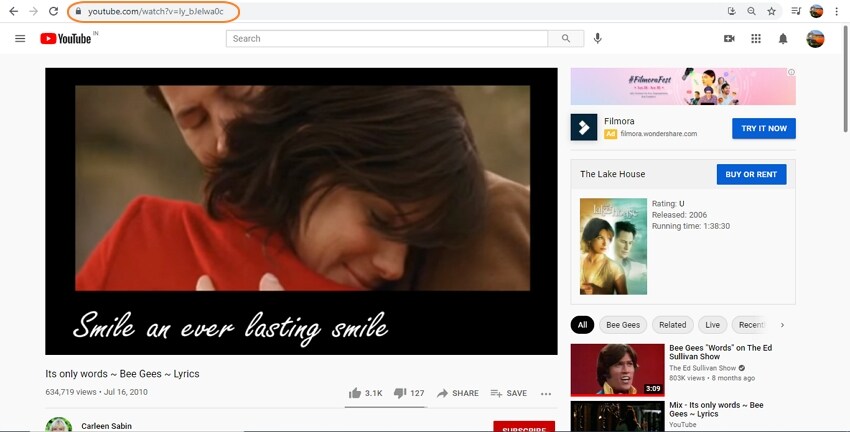Open The Lake House movie title
This screenshot has height=432, width=850.
[613, 174]
